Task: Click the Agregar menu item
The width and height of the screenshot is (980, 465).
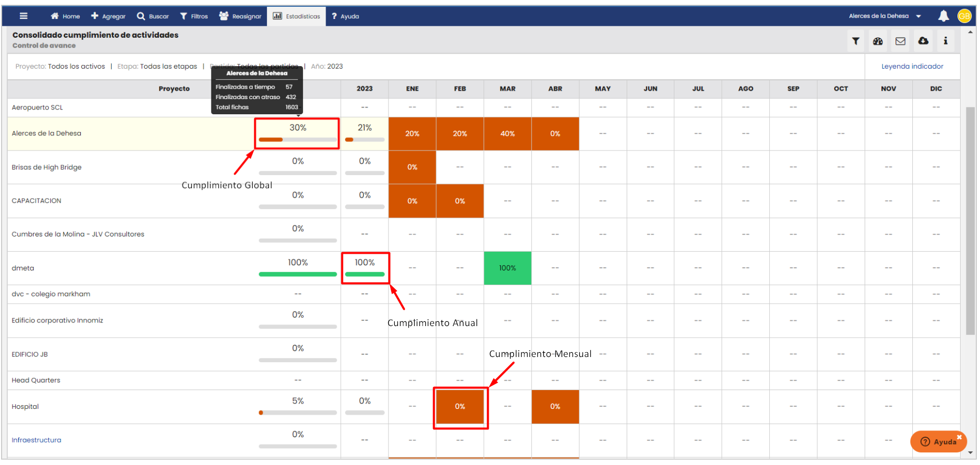Action: (109, 16)
